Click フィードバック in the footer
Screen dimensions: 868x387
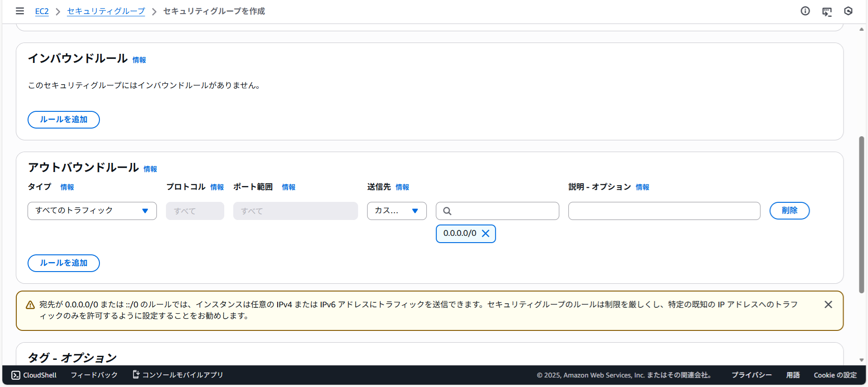click(94, 375)
